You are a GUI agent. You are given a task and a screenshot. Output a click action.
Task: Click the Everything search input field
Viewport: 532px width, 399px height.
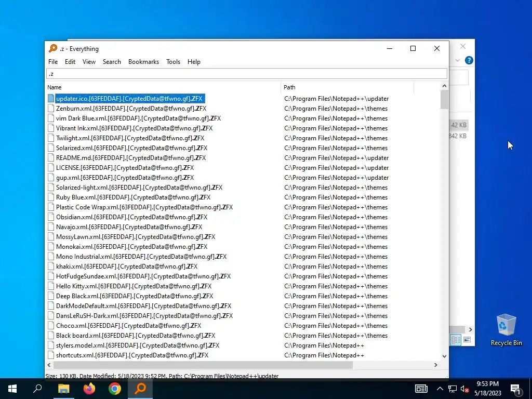(247, 74)
